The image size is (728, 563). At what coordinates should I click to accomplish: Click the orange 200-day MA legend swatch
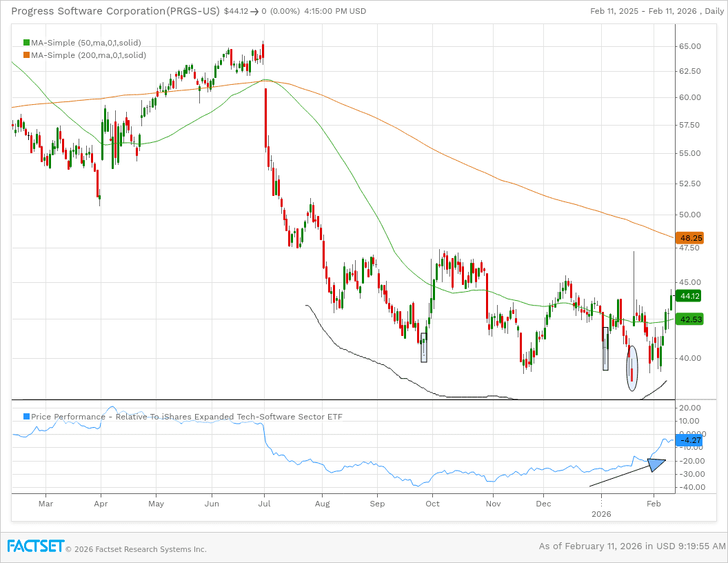point(26,55)
